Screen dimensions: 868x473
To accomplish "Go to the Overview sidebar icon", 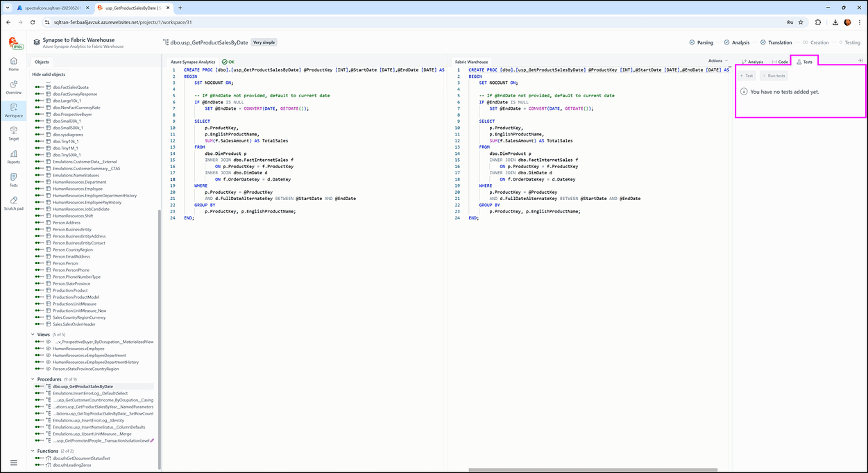I will coord(14,88).
